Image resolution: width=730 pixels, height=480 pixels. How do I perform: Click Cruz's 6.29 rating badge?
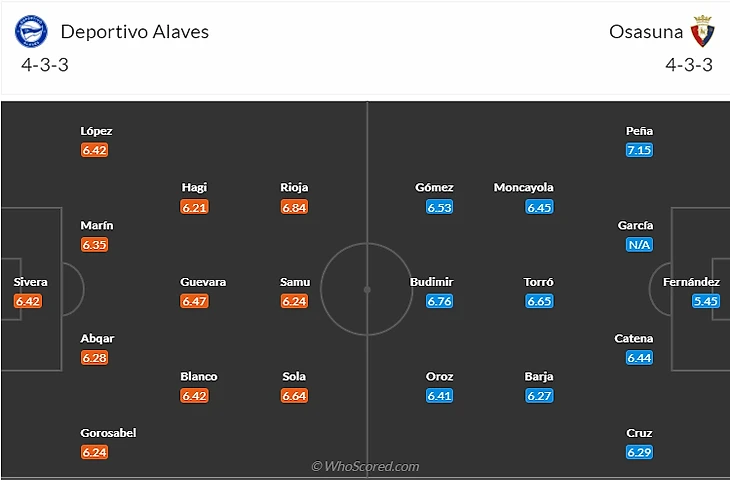639,452
